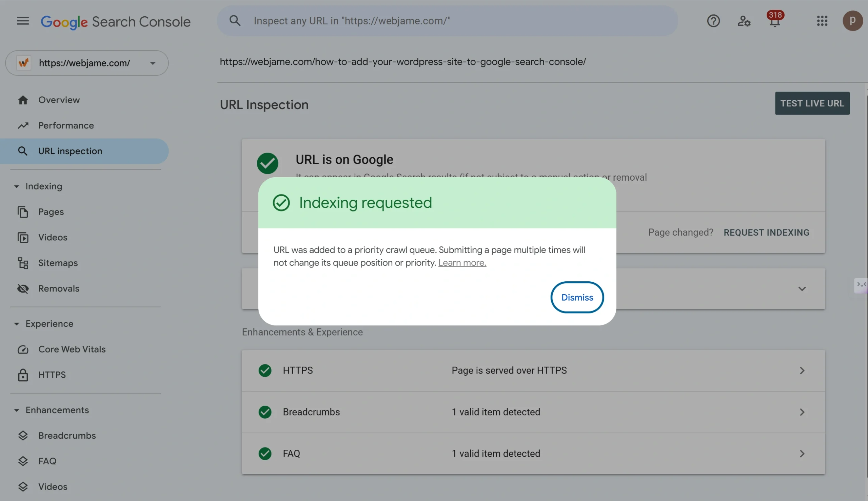Open the Help question mark icon
The height and width of the screenshot is (501, 868).
[x=713, y=21]
